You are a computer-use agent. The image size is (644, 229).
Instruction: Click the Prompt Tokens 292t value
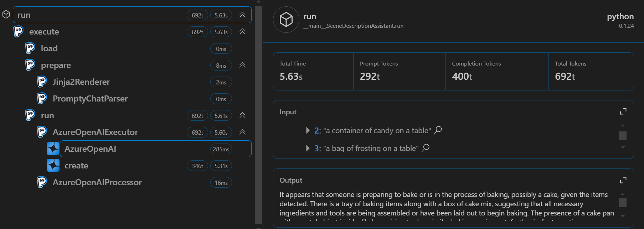pyautogui.click(x=370, y=76)
